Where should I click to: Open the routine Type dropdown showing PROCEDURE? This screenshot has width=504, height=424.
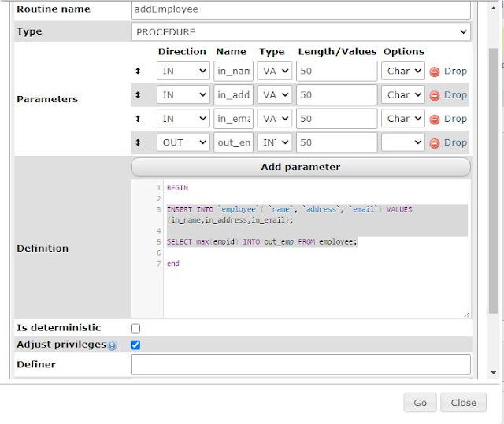[301, 31]
